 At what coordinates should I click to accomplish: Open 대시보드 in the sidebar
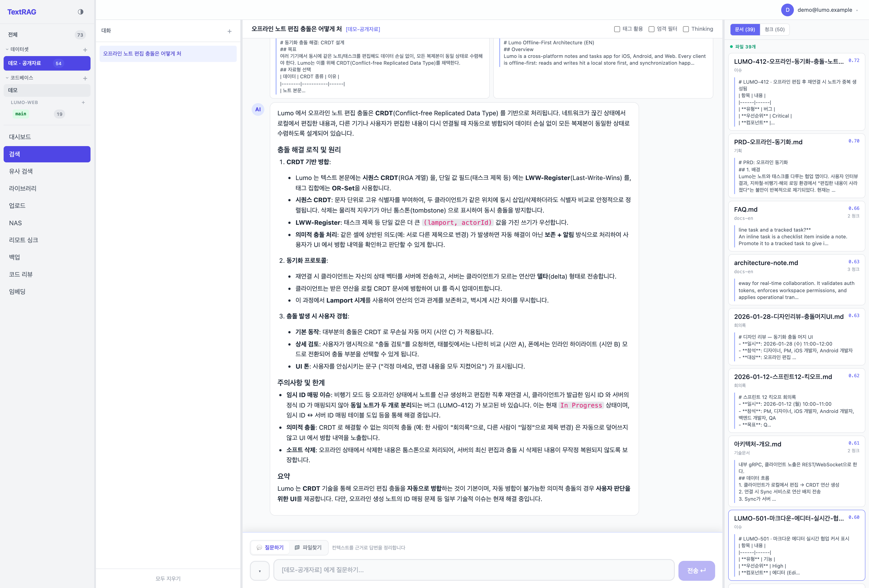[47, 137]
